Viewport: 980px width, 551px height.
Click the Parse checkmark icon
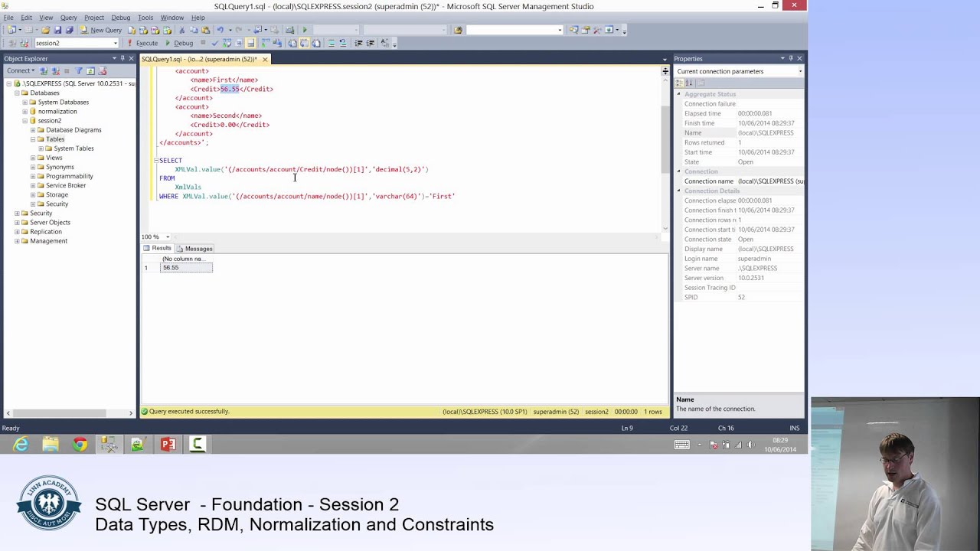pos(214,43)
